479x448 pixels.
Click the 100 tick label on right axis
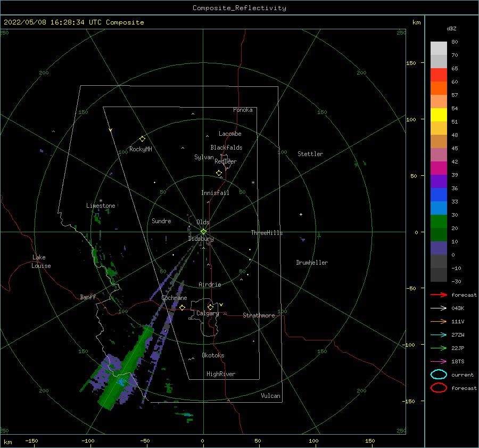(411, 119)
